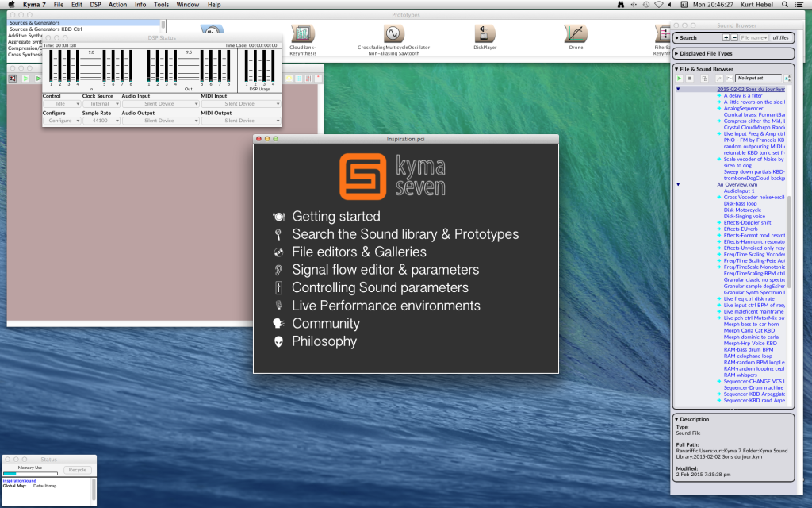
Task: Open the Getting started link
Action: tap(335, 217)
